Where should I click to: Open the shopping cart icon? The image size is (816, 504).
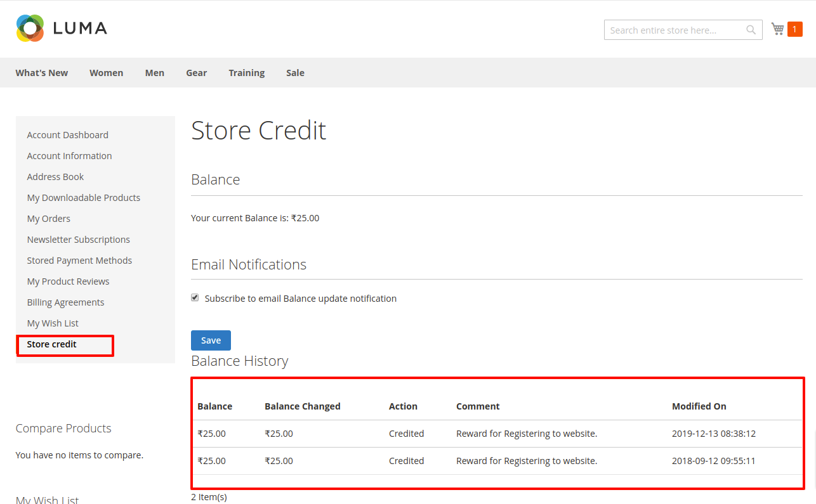pos(777,29)
